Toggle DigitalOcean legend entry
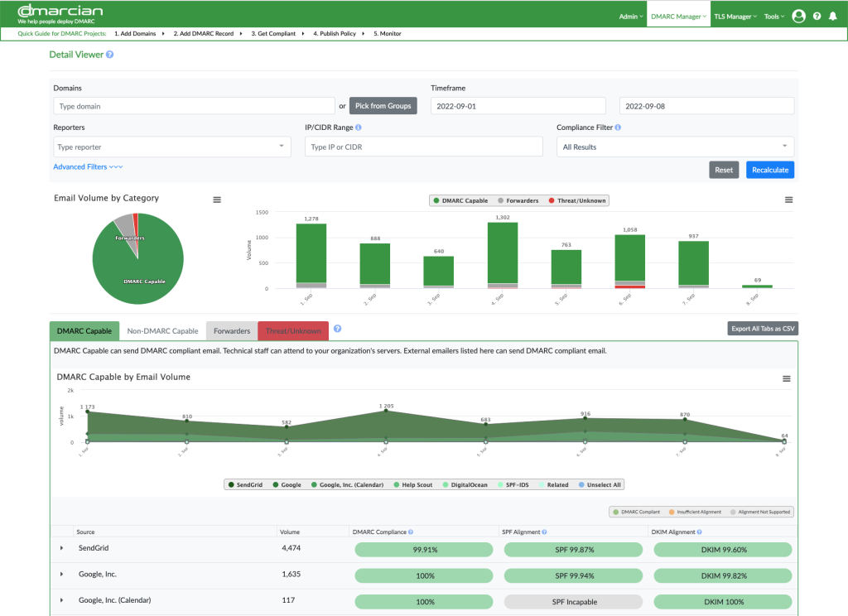This screenshot has width=848, height=616. coord(465,484)
